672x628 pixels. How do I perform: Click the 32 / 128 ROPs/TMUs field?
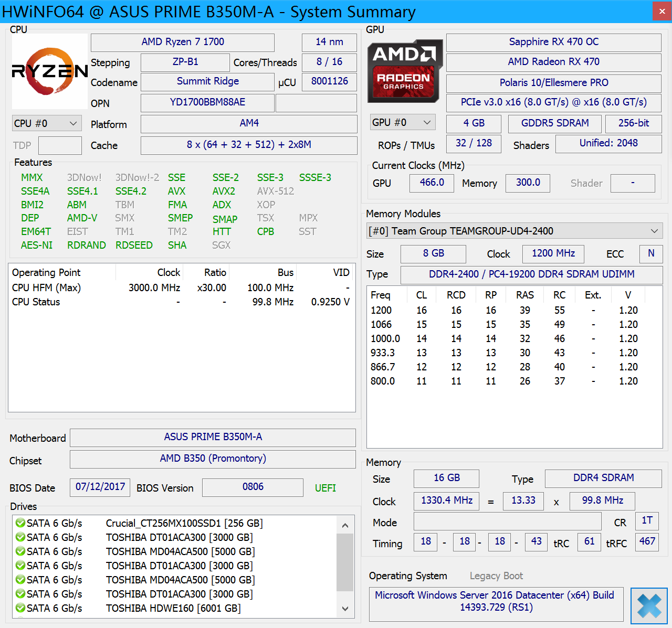(474, 143)
